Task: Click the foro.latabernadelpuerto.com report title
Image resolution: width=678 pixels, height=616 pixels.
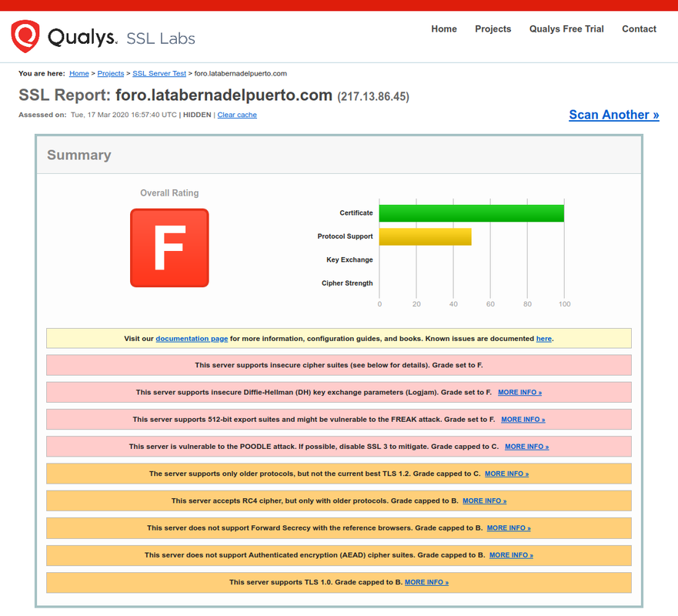Action: [x=224, y=95]
